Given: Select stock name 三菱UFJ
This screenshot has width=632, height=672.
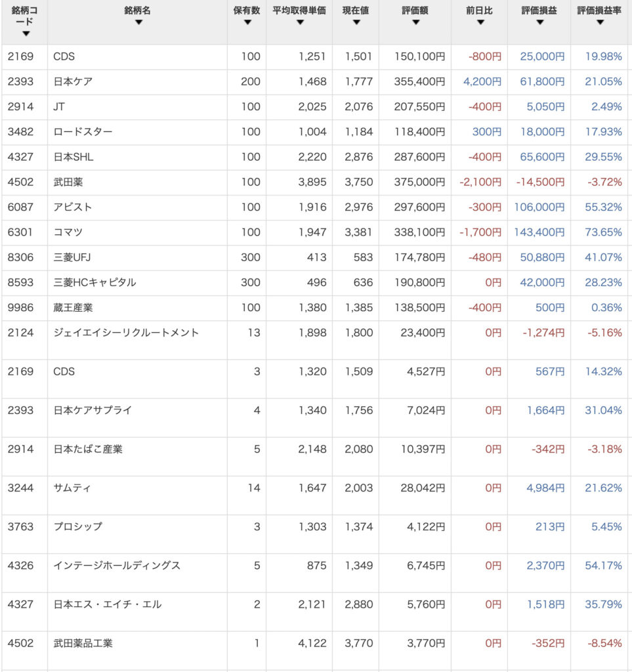Looking at the screenshot, I should 72,257.
